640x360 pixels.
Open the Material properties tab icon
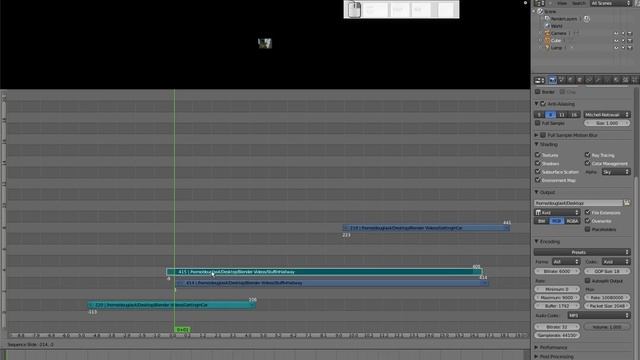click(x=616, y=80)
